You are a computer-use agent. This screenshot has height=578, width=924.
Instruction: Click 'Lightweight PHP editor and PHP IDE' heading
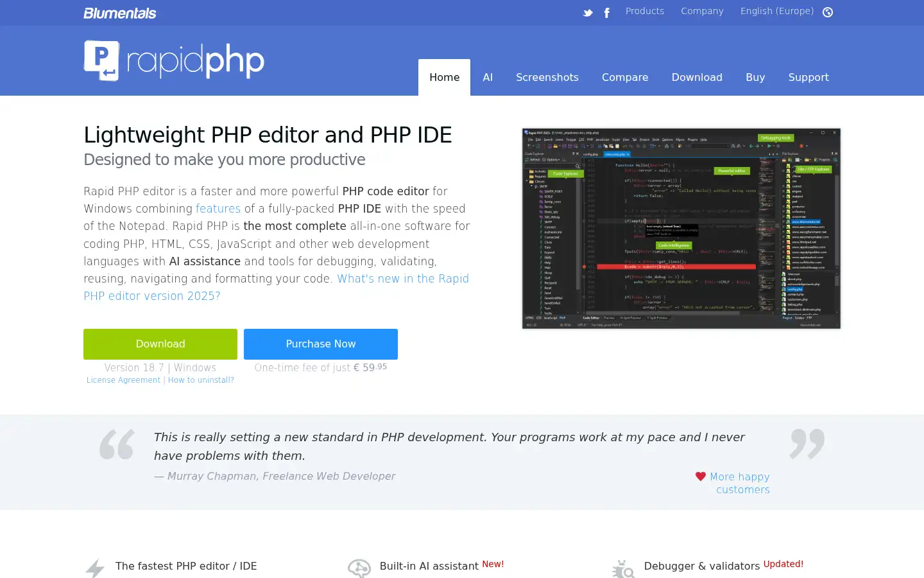pyautogui.click(x=268, y=135)
